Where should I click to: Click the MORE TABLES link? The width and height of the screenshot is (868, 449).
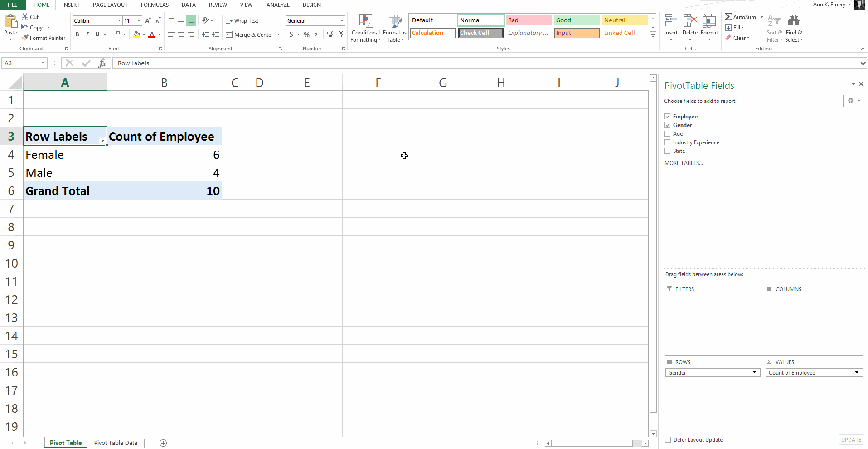683,163
